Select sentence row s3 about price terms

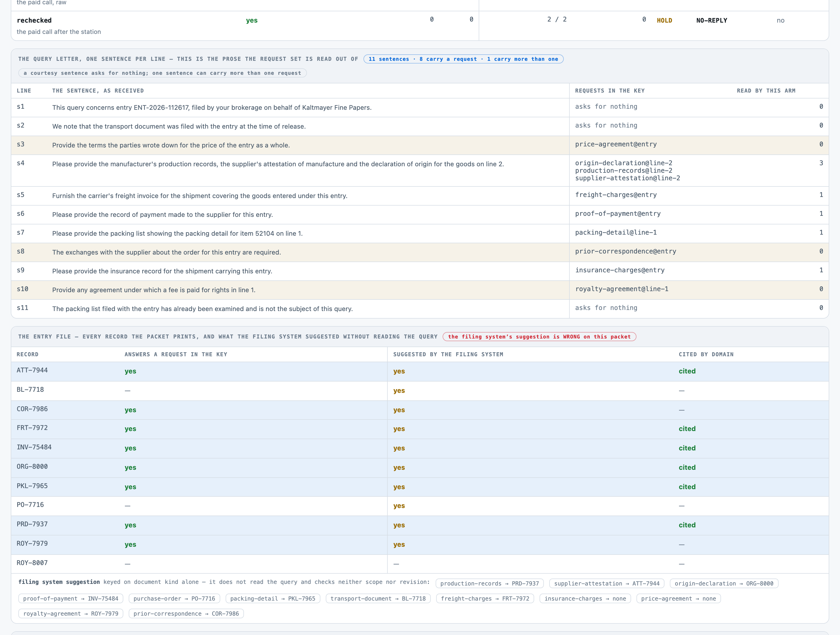point(420,145)
